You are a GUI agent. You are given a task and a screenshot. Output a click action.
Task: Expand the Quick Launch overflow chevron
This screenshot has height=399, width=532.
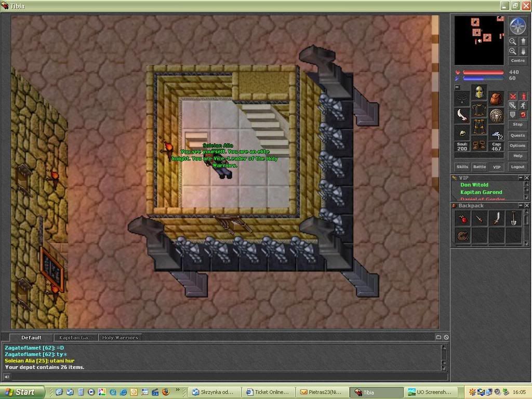[178, 390]
